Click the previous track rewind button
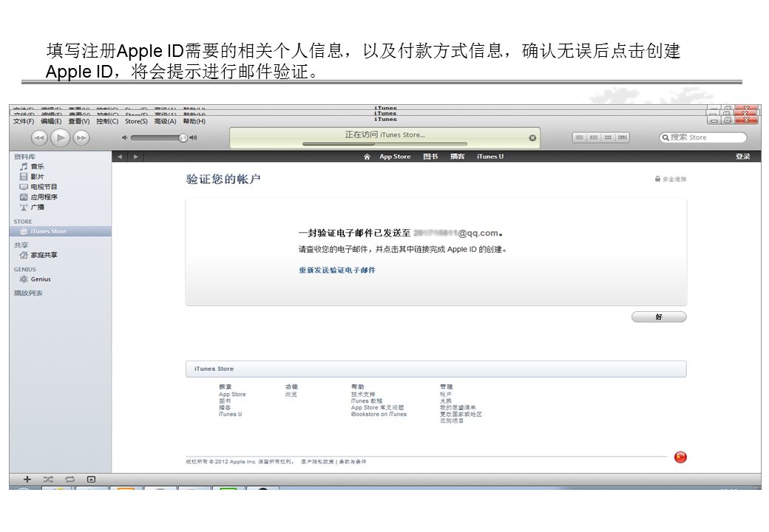The image size is (769, 532). point(39,138)
